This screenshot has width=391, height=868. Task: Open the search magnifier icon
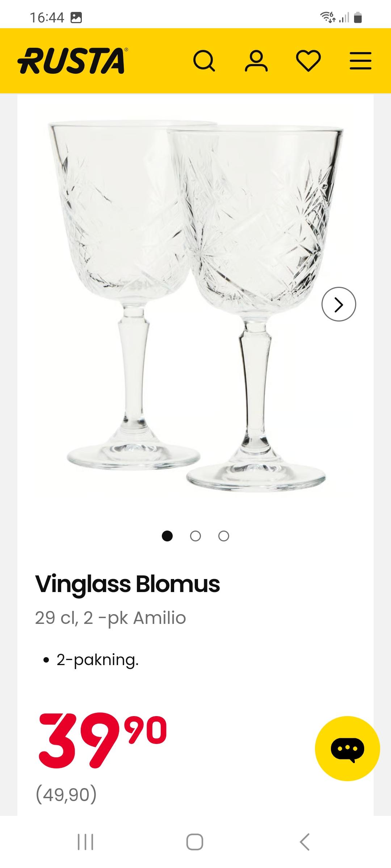pos(204,61)
